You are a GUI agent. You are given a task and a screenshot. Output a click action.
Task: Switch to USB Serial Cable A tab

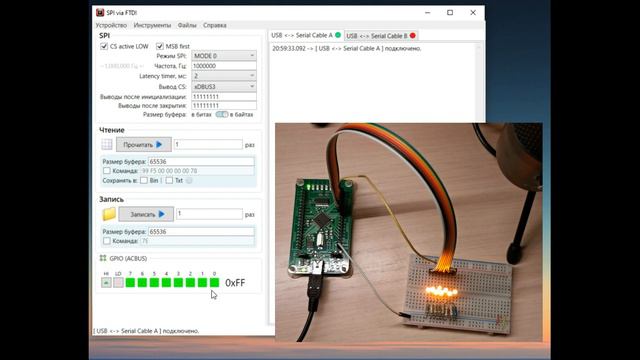click(306, 36)
